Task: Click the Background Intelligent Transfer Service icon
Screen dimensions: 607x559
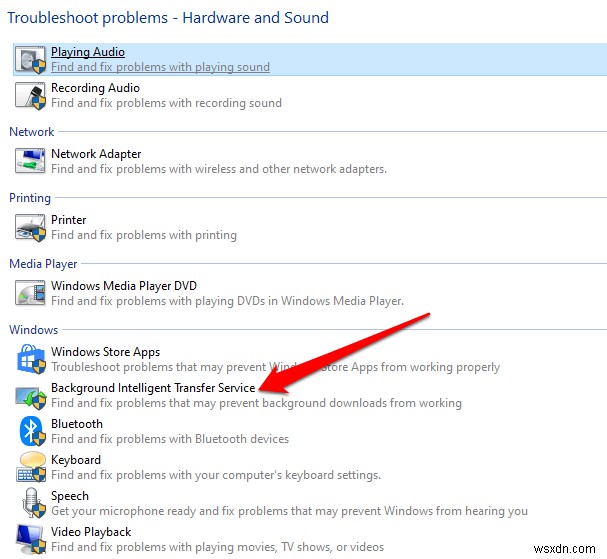Action: [30, 396]
